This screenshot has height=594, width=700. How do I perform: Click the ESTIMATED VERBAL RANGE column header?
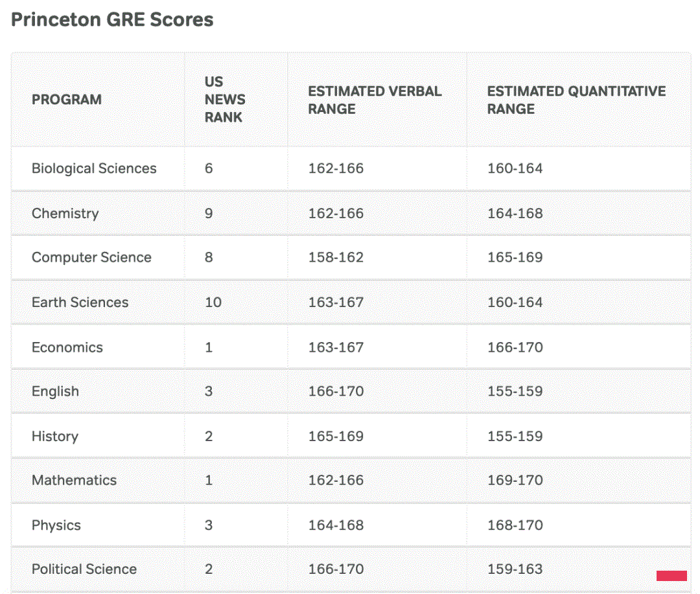(375, 100)
